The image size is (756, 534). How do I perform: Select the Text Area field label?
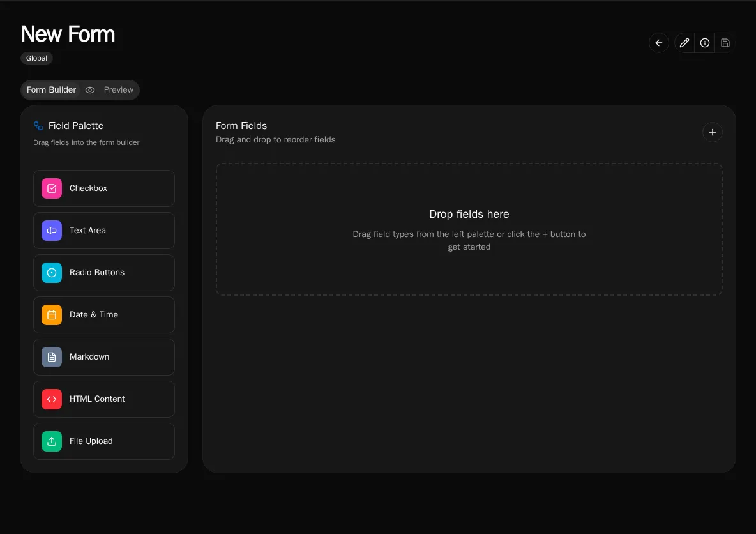(87, 230)
